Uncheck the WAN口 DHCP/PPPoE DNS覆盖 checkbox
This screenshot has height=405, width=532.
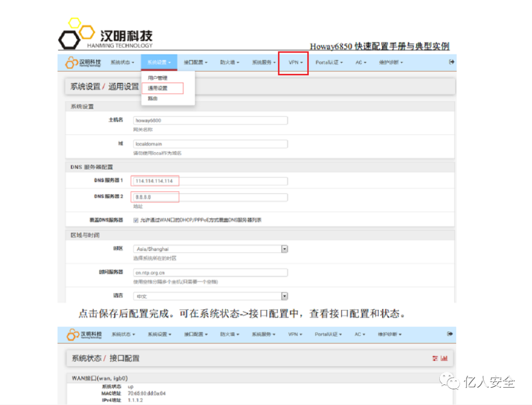(x=135, y=219)
